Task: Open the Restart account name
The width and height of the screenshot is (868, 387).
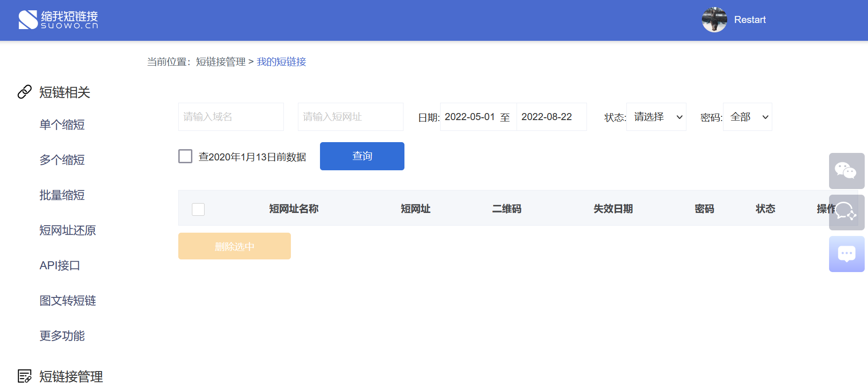Action: pyautogui.click(x=750, y=20)
